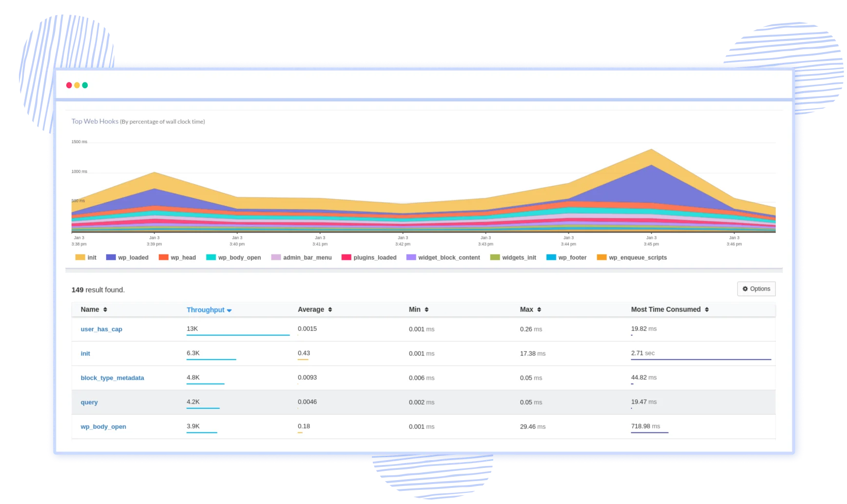The height and width of the screenshot is (504, 847).
Task: Toggle wp_enqueue_scripts series in chart legend
Action: coord(632,257)
